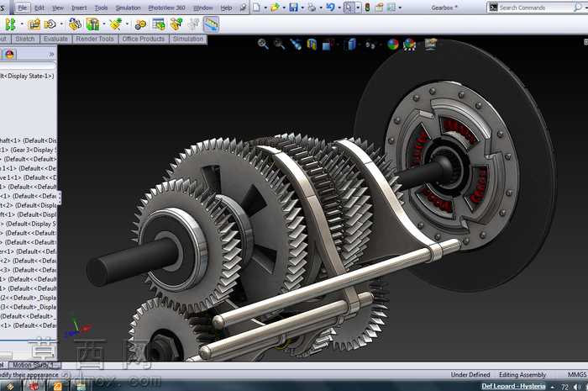Click the 'Under Defined' status text

(x=470, y=374)
